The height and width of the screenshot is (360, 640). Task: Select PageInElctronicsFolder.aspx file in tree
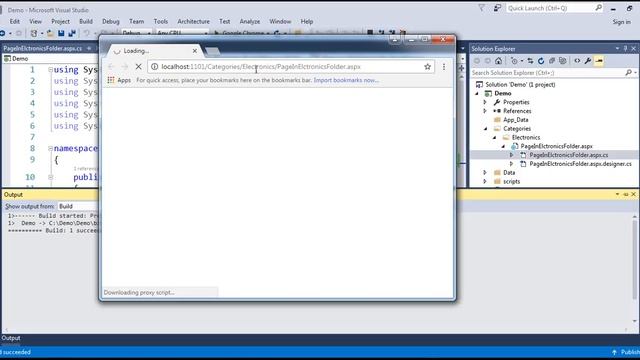(x=556, y=146)
